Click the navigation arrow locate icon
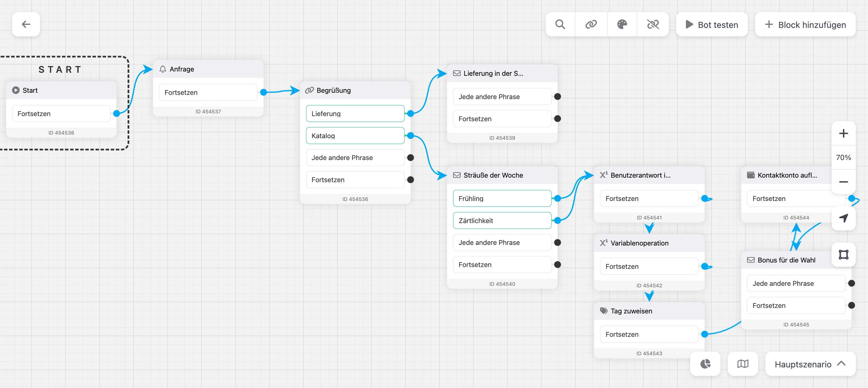 tap(843, 218)
